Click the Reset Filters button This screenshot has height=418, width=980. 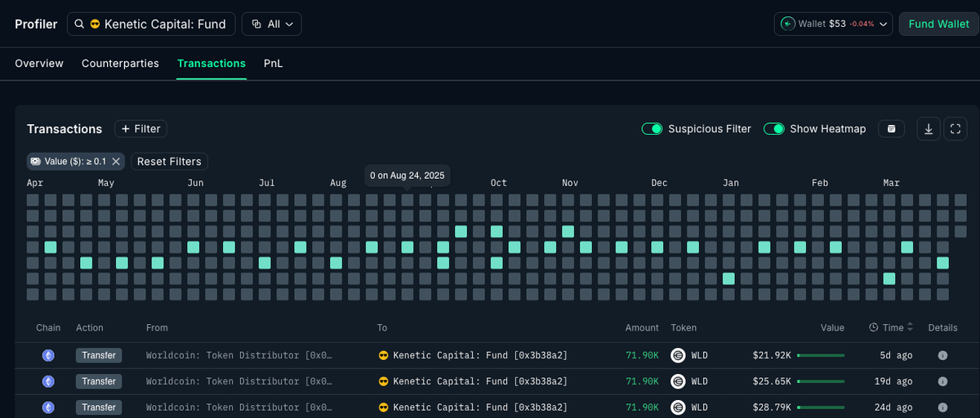pyautogui.click(x=169, y=162)
